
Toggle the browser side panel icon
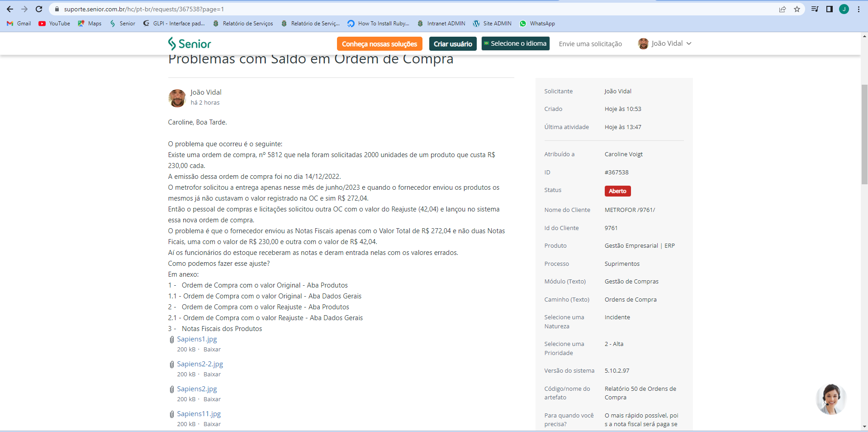click(x=830, y=9)
